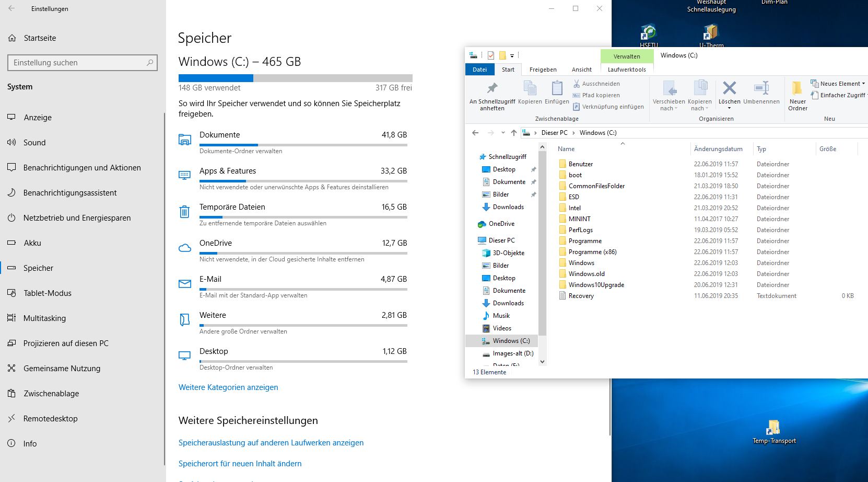868x482 pixels.
Task: Select Benutzer folder in file list
Action: tap(580, 164)
